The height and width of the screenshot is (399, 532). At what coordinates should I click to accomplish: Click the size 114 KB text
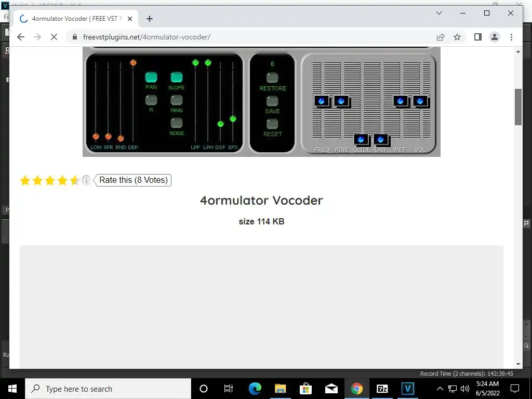(x=261, y=221)
